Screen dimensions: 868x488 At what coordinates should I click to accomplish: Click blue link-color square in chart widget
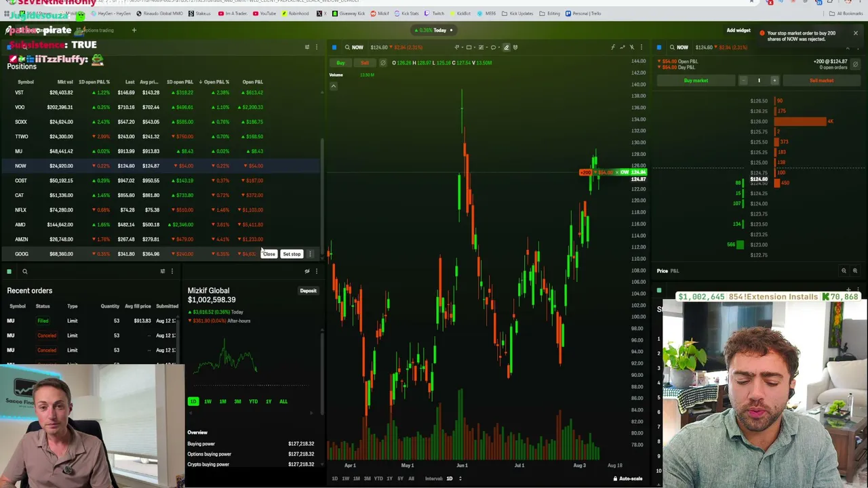pyautogui.click(x=334, y=47)
